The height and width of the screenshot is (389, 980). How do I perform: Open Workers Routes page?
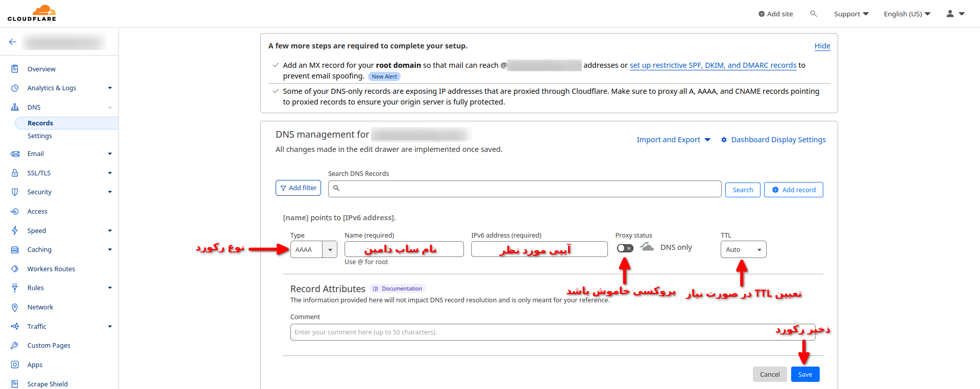pyautogui.click(x=51, y=269)
